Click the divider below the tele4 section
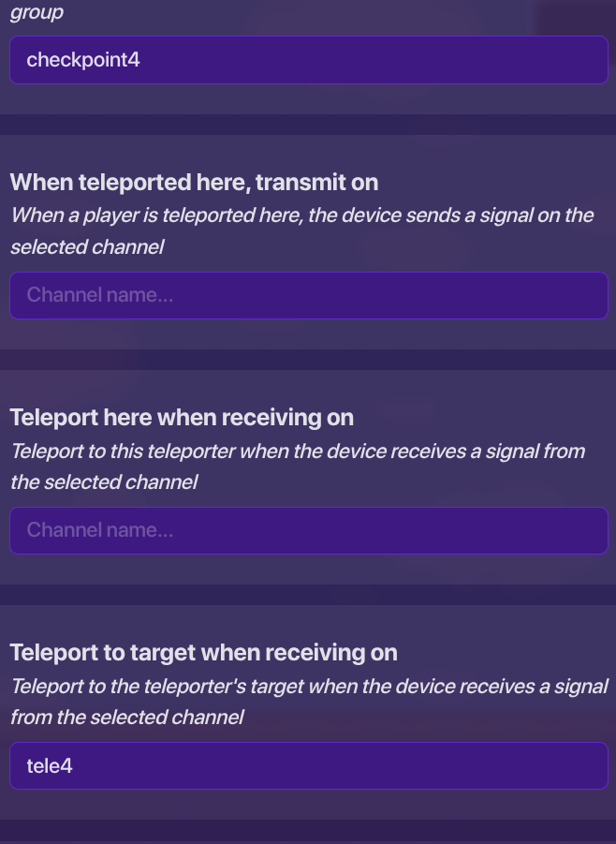The width and height of the screenshot is (616, 844). tap(308, 830)
